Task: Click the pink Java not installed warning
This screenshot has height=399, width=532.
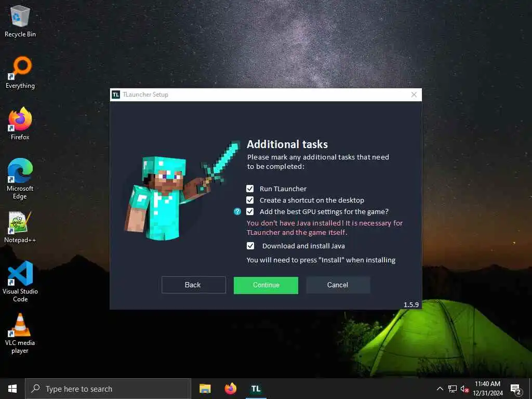Action: click(324, 228)
